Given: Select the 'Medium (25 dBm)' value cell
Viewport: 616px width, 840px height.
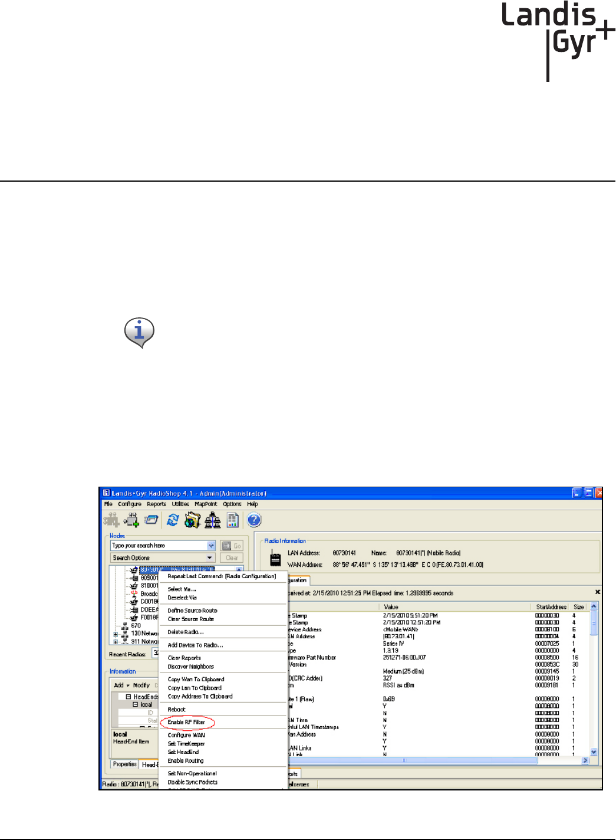Looking at the screenshot, I should point(404,671).
